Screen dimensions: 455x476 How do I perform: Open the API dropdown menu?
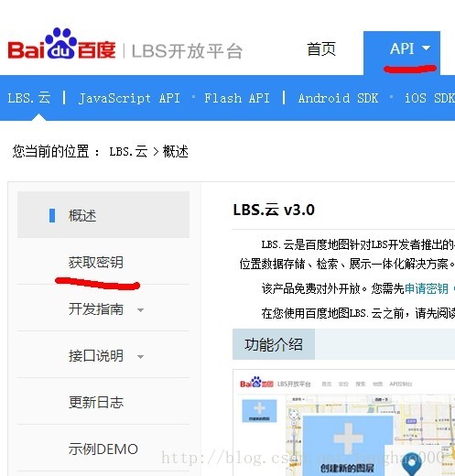[x=402, y=52]
